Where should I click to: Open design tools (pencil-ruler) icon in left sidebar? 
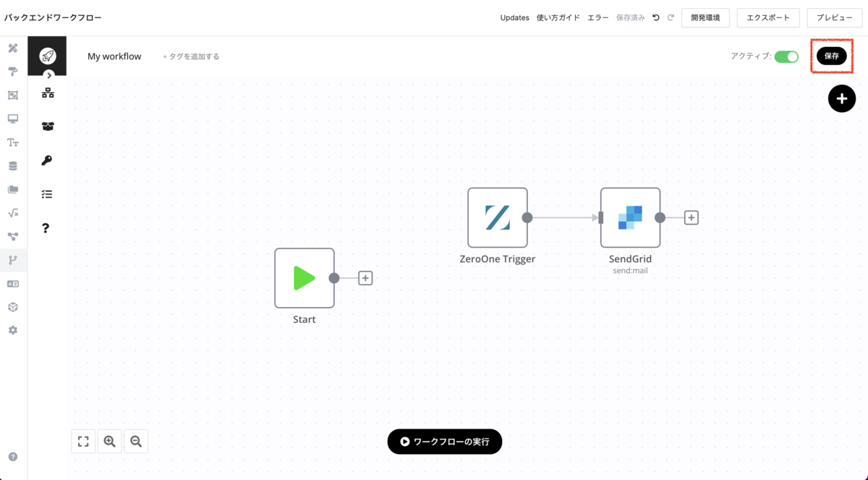(x=13, y=48)
